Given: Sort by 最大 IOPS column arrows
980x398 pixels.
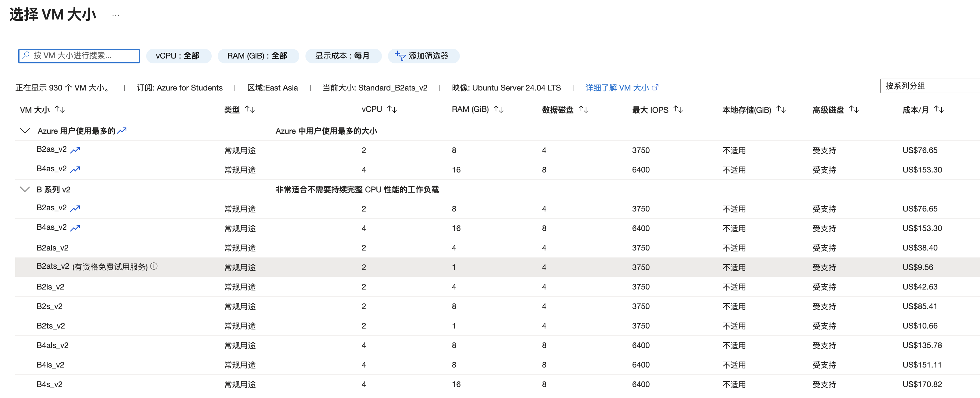Looking at the screenshot, I should pyautogui.click(x=678, y=110).
